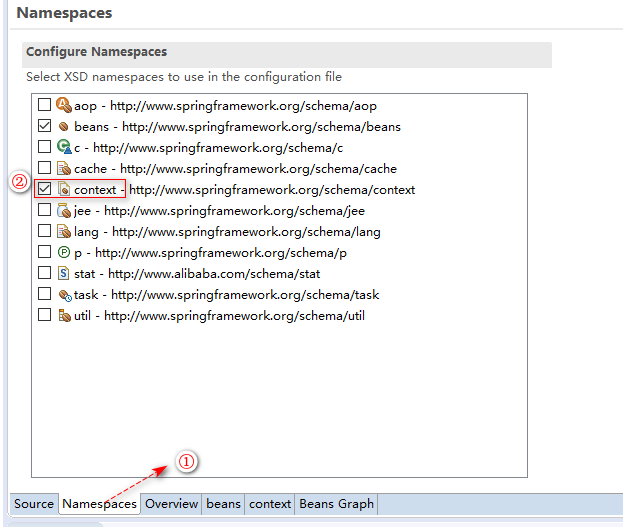Viewport: 623px width, 527px height.
Task: Click the beans namespace bean icon
Action: [x=64, y=126]
